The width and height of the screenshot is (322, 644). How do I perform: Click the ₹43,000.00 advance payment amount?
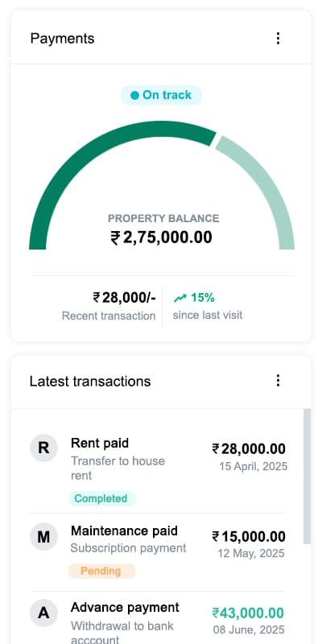pos(248,613)
